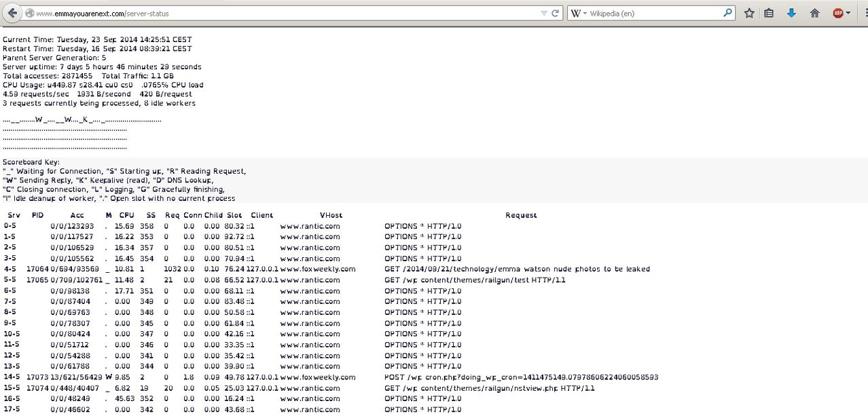This screenshot has height=416, width=868.
Task: Click the globe site identity icon
Action: click(29, 14)
